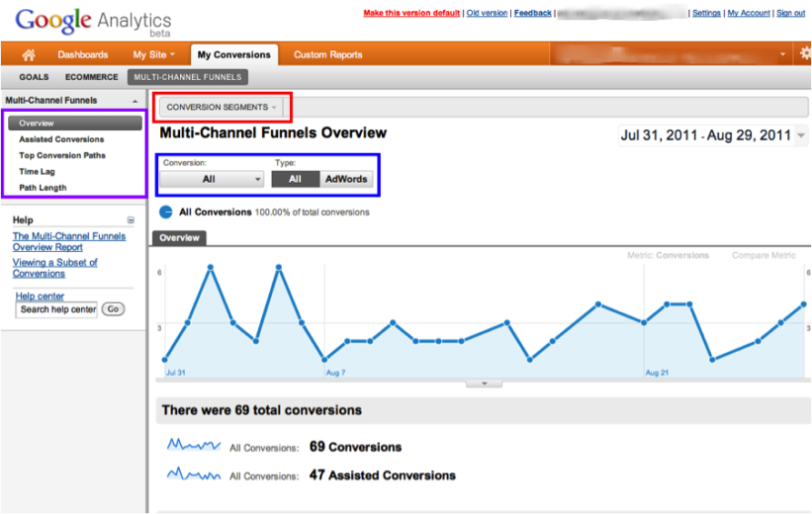812x514 pixels.
Task: Click the Feedback link
Action: (533, 13)
